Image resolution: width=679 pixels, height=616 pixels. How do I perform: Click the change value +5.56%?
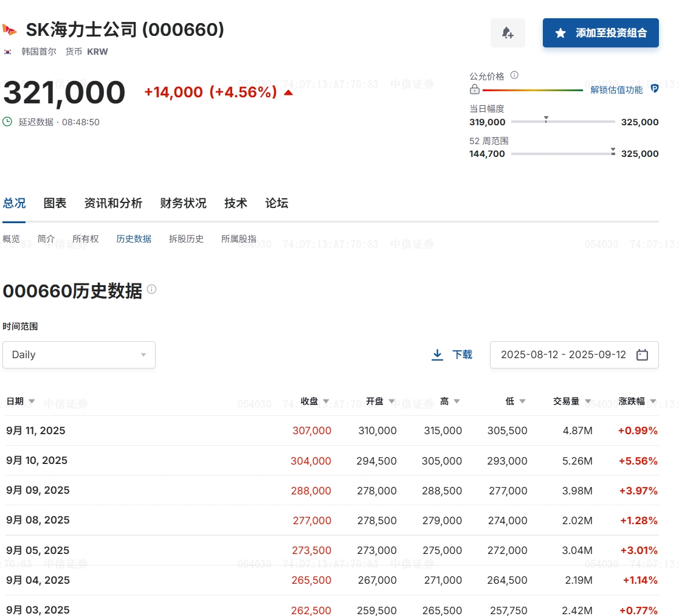[638, 461]
